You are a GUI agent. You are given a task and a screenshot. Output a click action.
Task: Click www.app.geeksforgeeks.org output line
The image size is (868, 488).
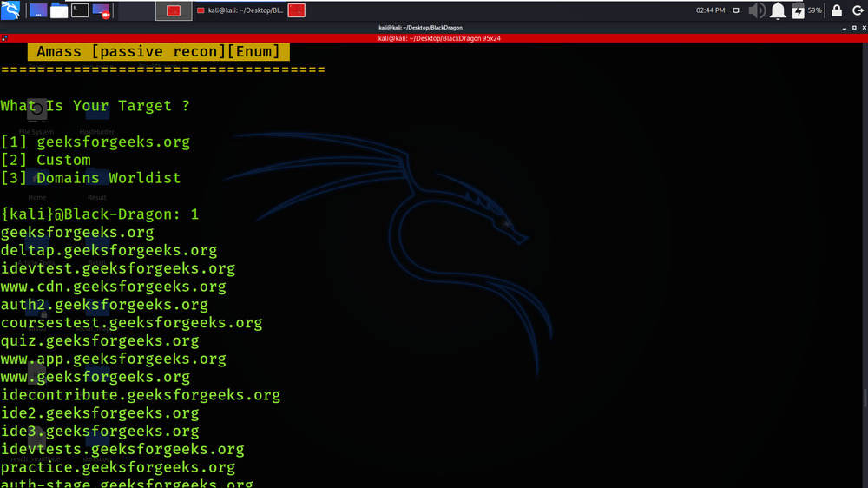113,359
